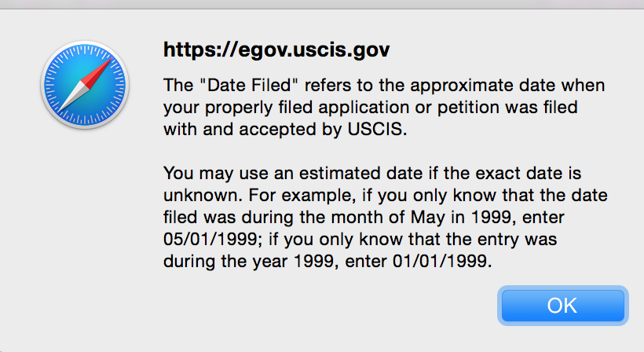Click the word "approximate" in the first paragraph
The width and height of the screenshot is (644, 352).
coord(462,86)
